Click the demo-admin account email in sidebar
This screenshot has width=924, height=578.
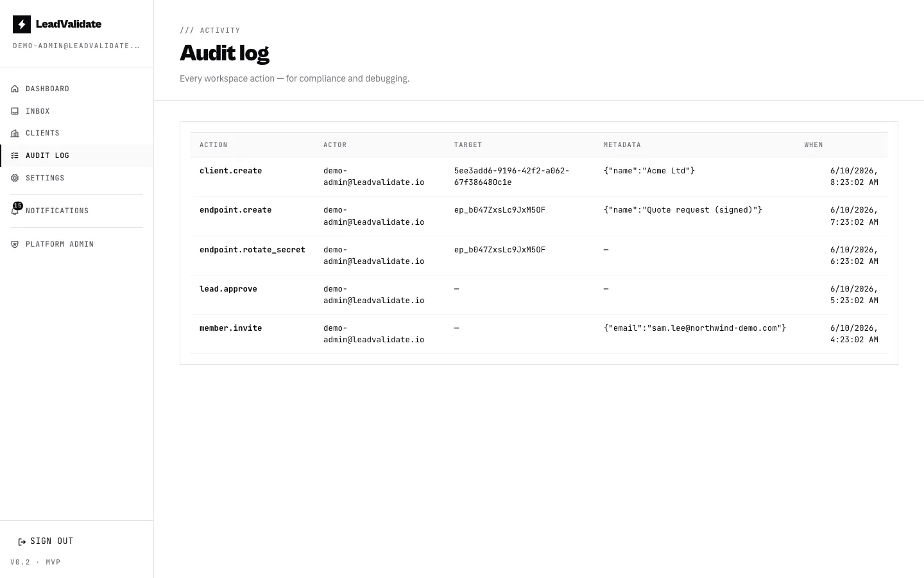76,46
